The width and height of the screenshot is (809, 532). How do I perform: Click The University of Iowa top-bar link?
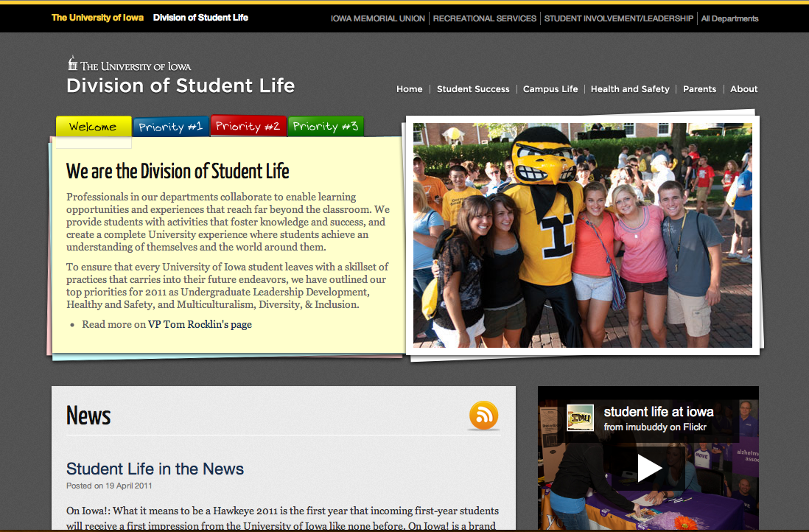click(97, 18)
